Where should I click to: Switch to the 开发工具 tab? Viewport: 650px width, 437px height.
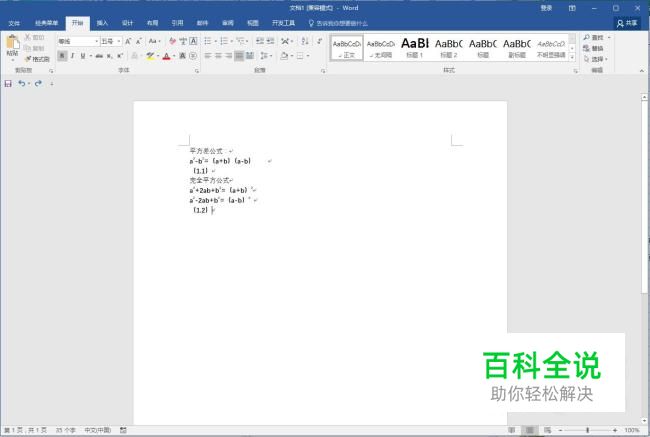click(284, 23)
